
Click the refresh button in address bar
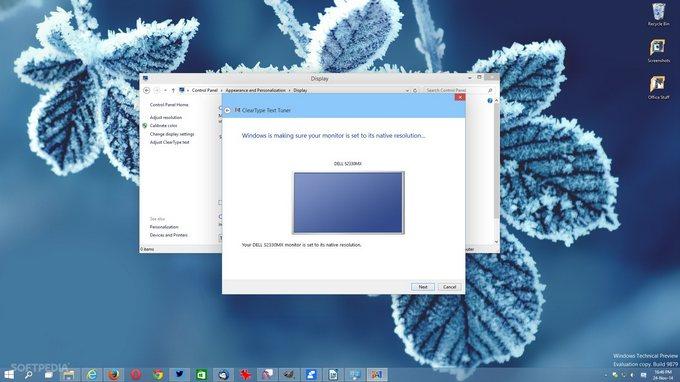pyautogui.click(x=415, y=90)
